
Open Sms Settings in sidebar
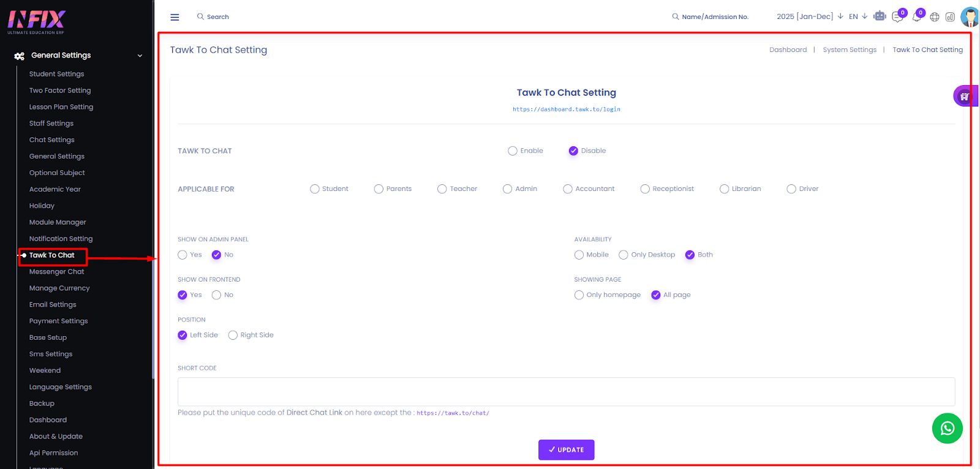[x=51, y=355]
